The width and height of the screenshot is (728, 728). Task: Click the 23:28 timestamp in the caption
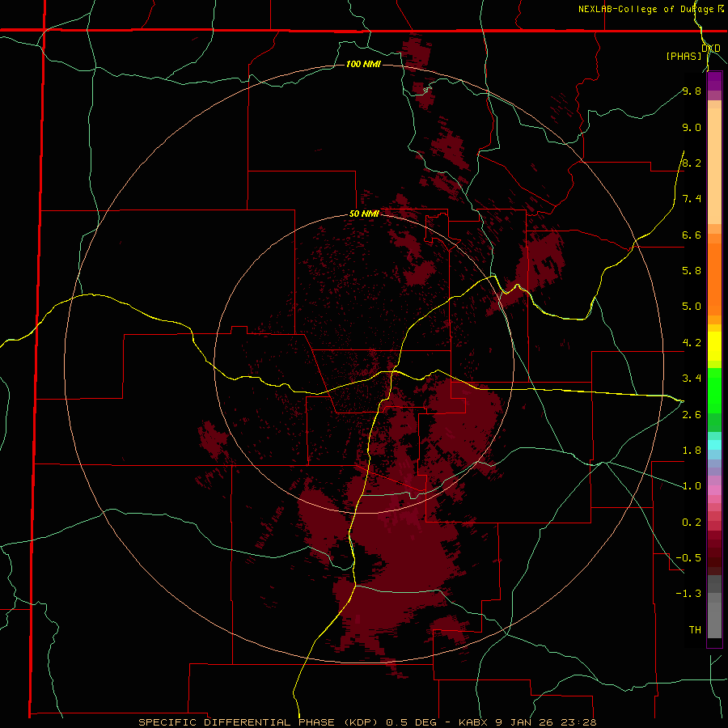coord(578,722)
